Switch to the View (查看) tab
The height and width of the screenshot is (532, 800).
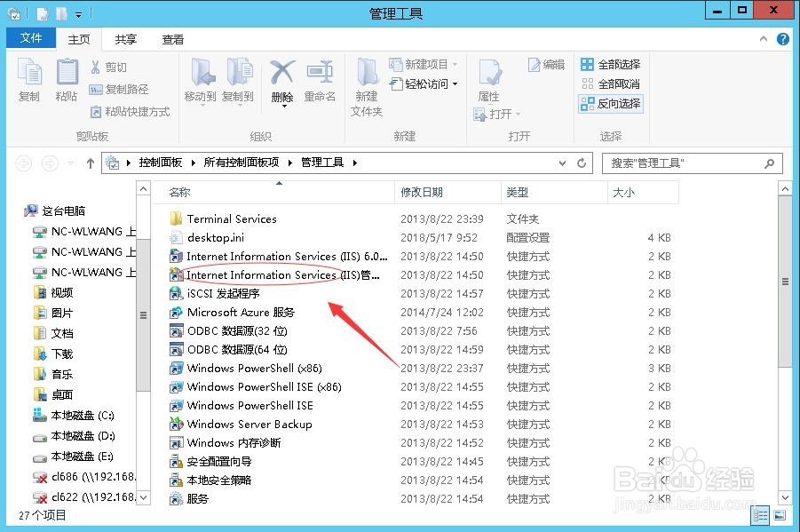(173, 39)
